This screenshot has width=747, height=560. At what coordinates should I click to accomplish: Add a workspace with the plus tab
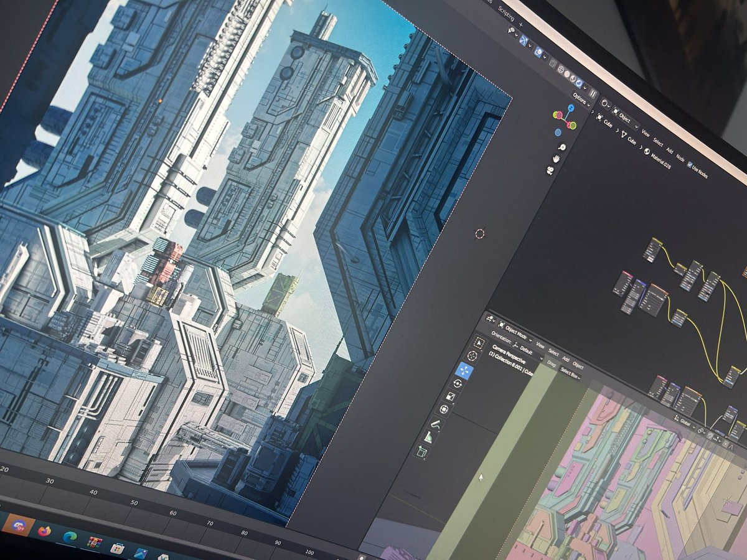520,25
